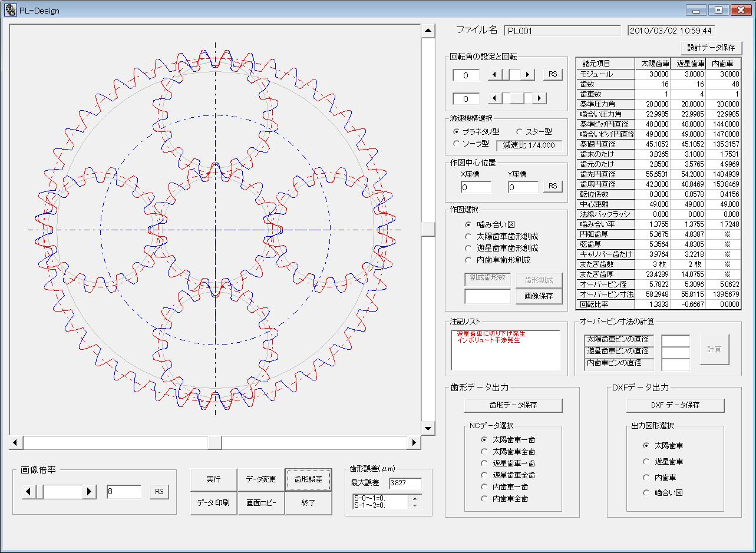
Task: Reset image magnification with RS button
Action: (x=159, y=492)
